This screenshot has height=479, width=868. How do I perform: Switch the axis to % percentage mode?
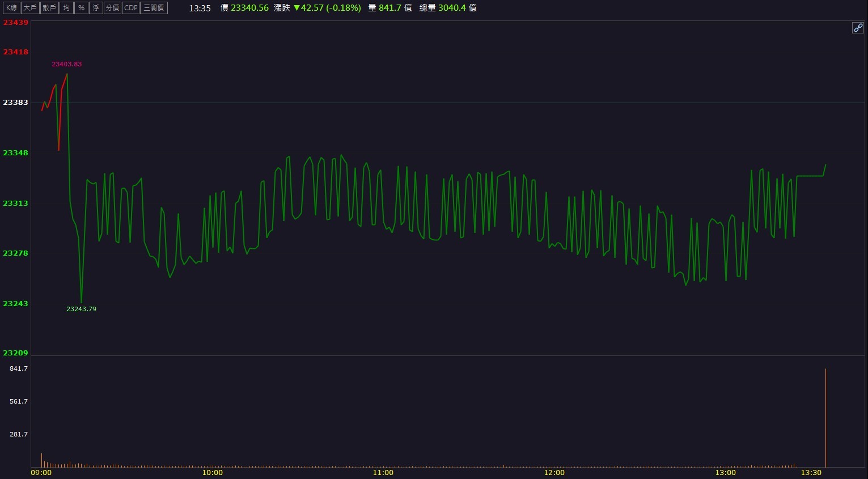pos(82,8)
